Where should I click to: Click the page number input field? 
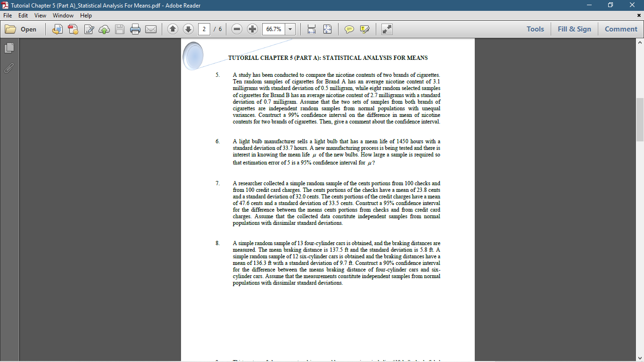click(204, 29)
